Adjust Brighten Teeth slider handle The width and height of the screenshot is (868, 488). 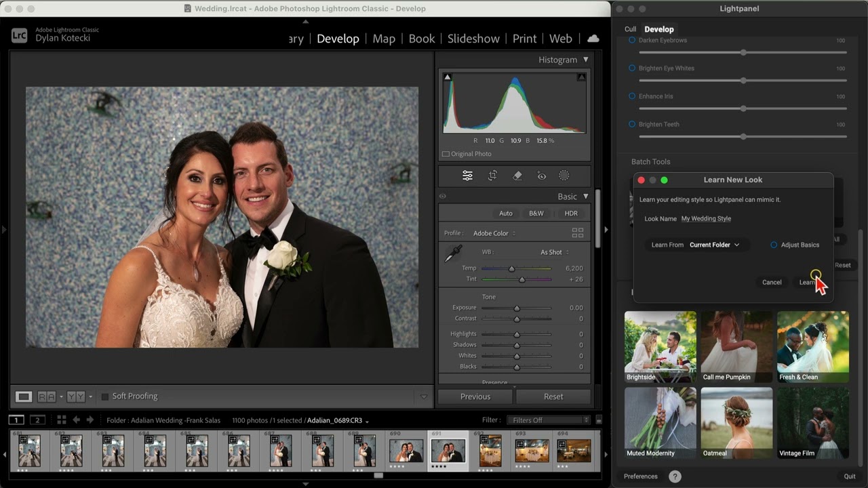(x=743, y=136)
